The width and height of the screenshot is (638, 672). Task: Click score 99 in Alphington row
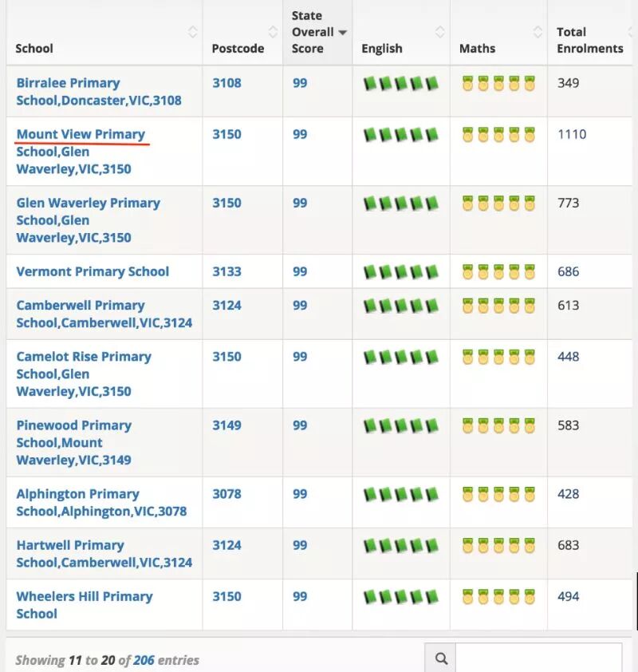click(x=300, y=494)
